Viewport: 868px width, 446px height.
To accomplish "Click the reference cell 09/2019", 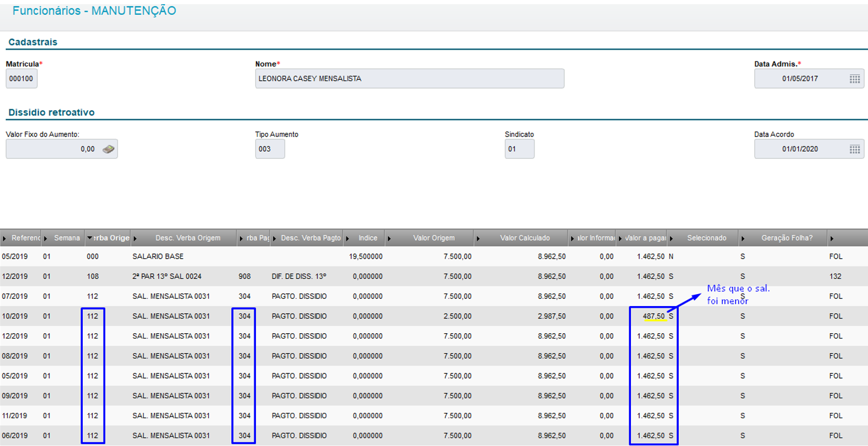I will coord(15,396).
